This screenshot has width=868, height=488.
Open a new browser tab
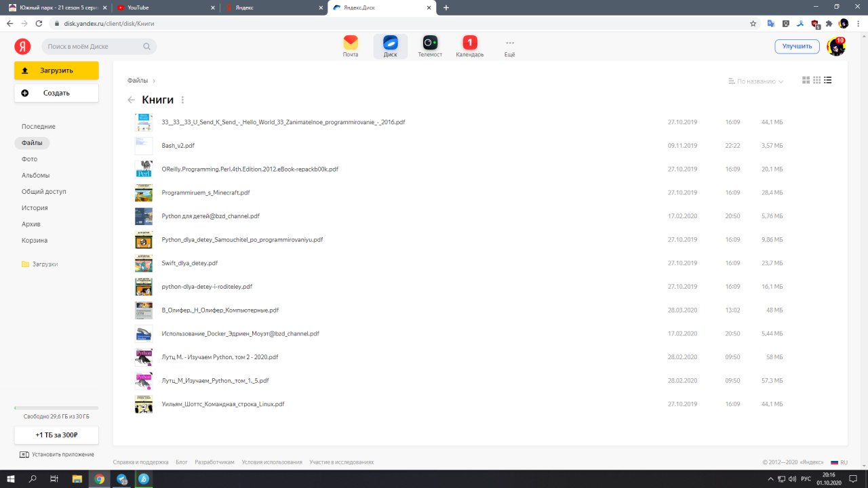(x=446, y=7)
